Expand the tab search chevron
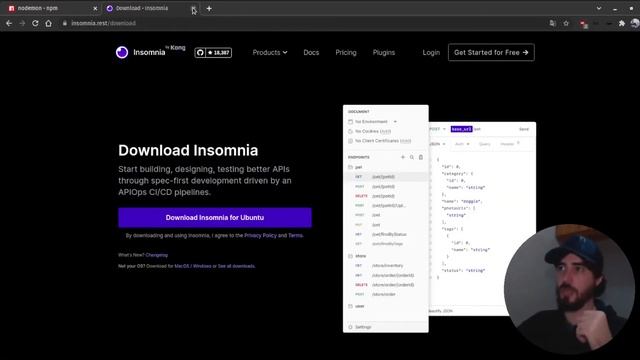 (599, 8)
